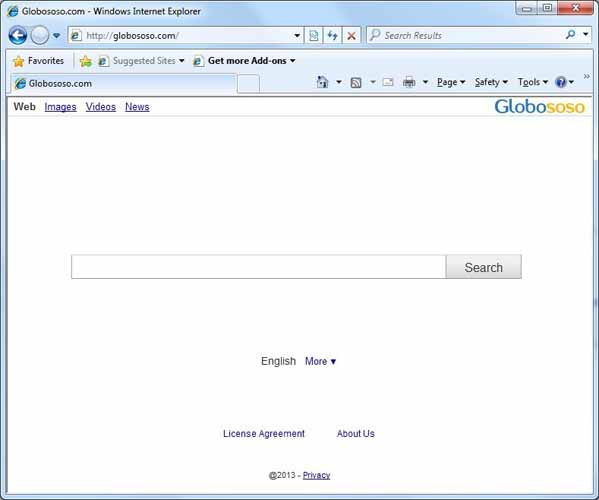
Task: Minimize the Internet Explorer window
Action: click(x=526, y=8)
